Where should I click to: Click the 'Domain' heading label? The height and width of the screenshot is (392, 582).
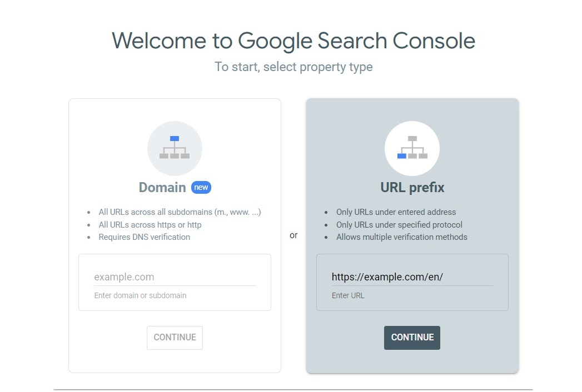click(x=162, y=187)
